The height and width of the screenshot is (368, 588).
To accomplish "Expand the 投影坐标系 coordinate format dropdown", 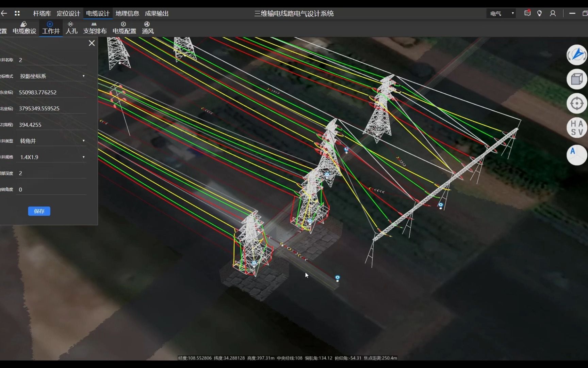I will click(x=51, y=76).
